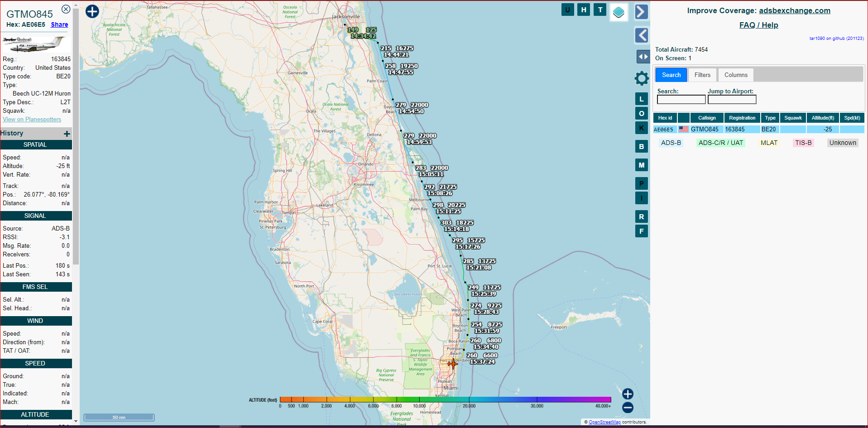Open the Share link

(59, 24)
